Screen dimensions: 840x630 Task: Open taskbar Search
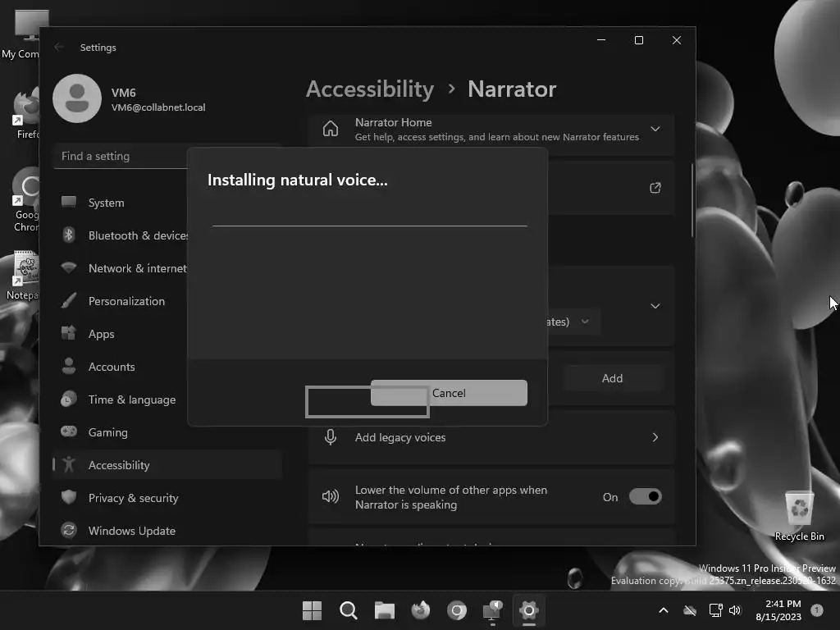click(348, 610)
